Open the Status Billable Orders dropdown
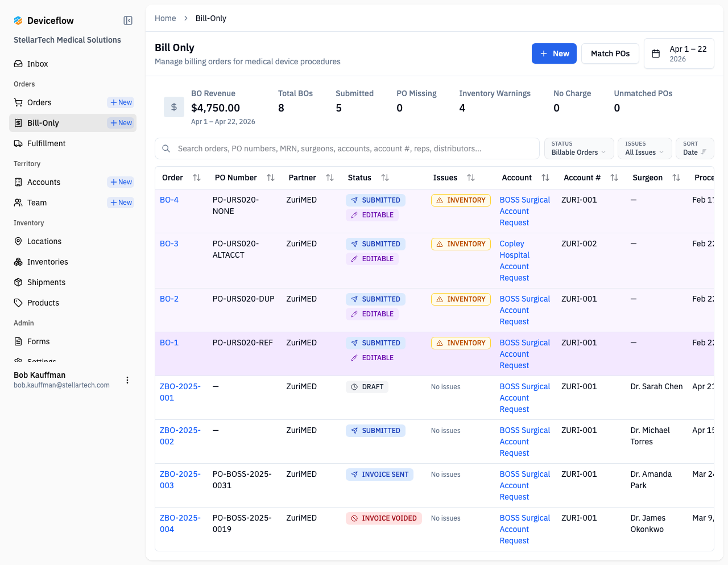This screenshot has width=728, height=565. (579, 149)
